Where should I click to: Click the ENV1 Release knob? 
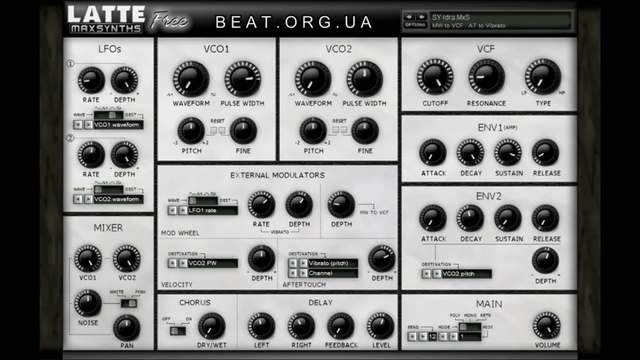coord(545,153)
